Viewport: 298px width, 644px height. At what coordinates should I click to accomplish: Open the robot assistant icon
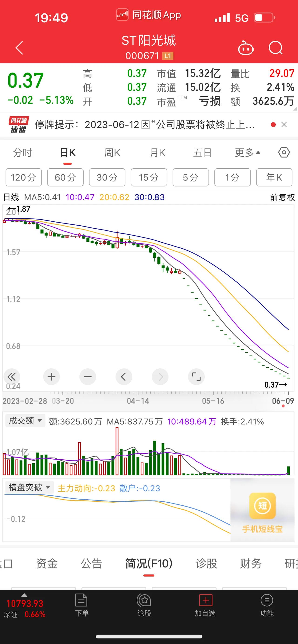(245, 48)
